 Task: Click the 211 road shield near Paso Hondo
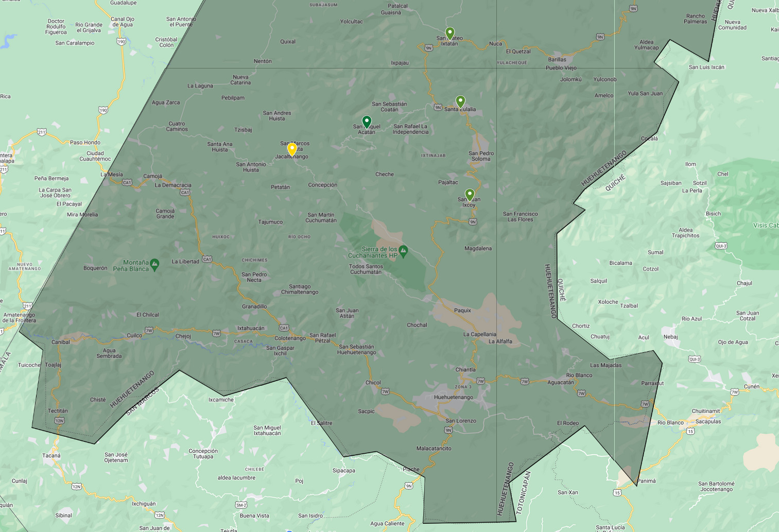tap(42, 132)
